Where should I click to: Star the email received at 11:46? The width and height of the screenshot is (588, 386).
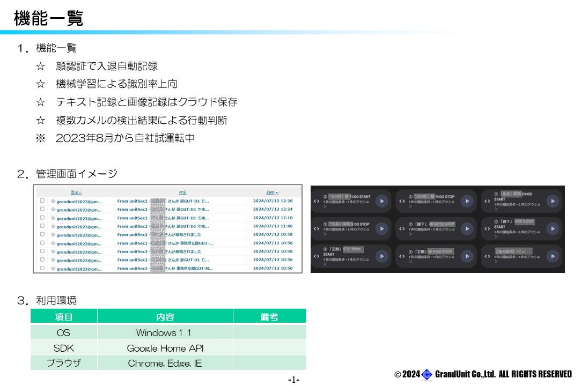53,226
